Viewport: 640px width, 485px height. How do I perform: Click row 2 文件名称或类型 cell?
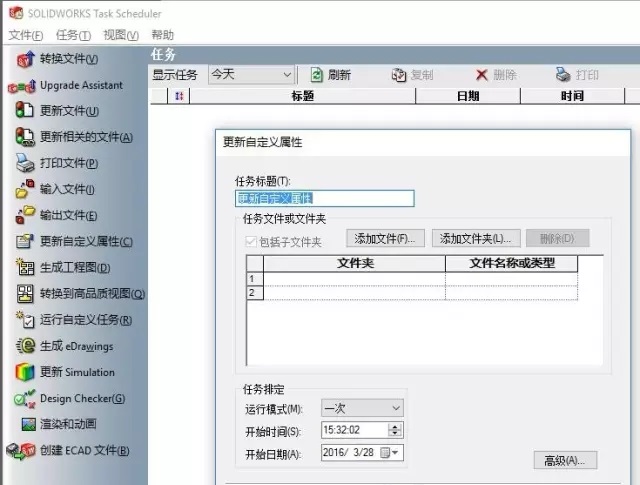coord(512,293)
